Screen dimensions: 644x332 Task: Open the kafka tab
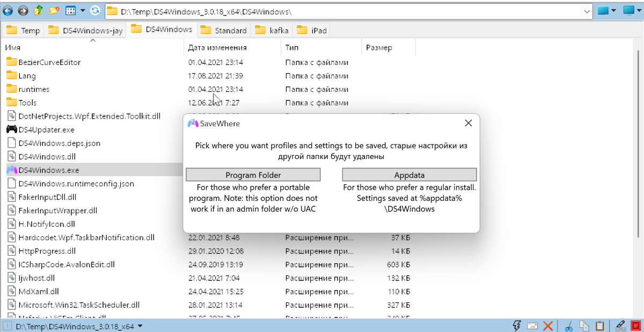click(272, 31)
